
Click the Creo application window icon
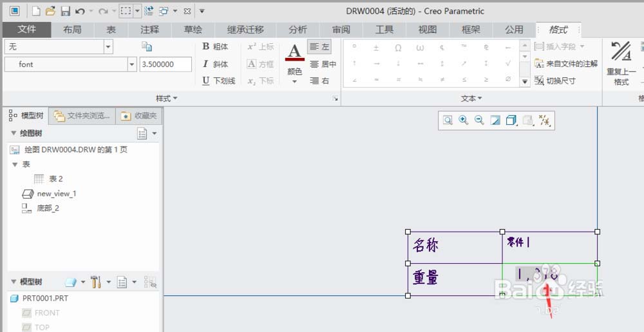15,11
